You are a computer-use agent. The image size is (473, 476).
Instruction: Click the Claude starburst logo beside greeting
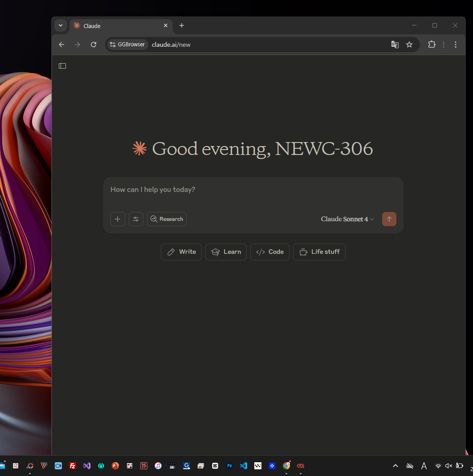click(x=140, y=148)
